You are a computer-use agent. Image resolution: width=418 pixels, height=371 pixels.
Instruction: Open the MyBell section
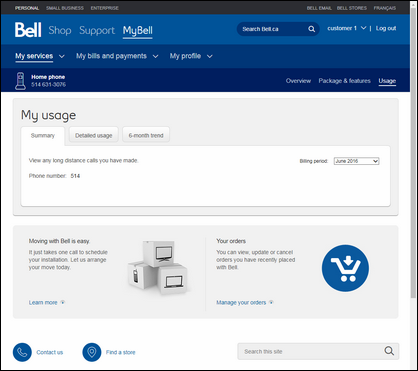[x=138, y=31]
